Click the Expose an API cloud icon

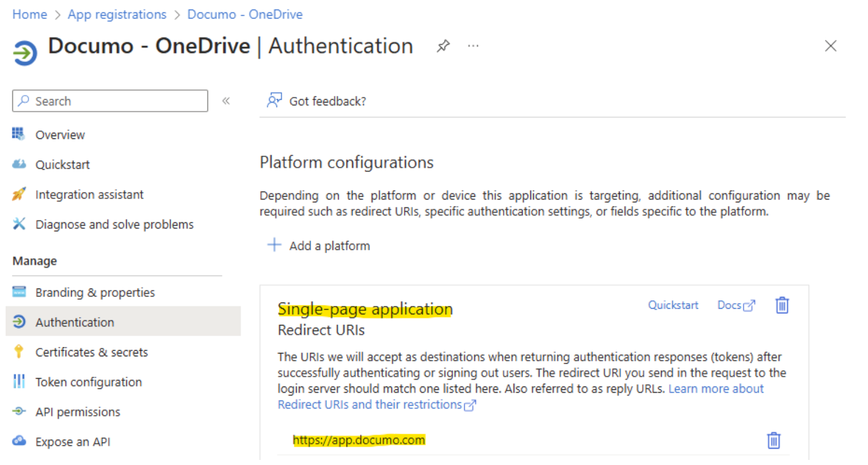19,440
